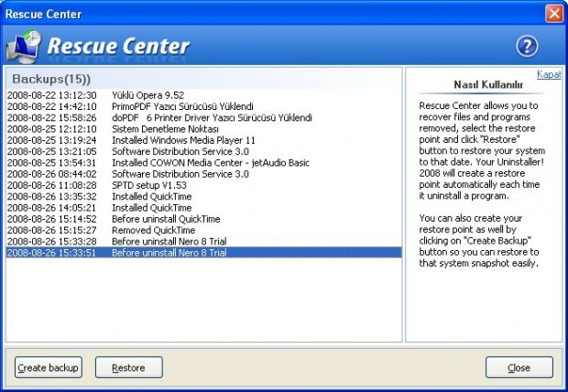Select Installed QuickTime backup at 13:35:32
The height and width of the screenshot is (392, 568).
[x=204, y=196]
